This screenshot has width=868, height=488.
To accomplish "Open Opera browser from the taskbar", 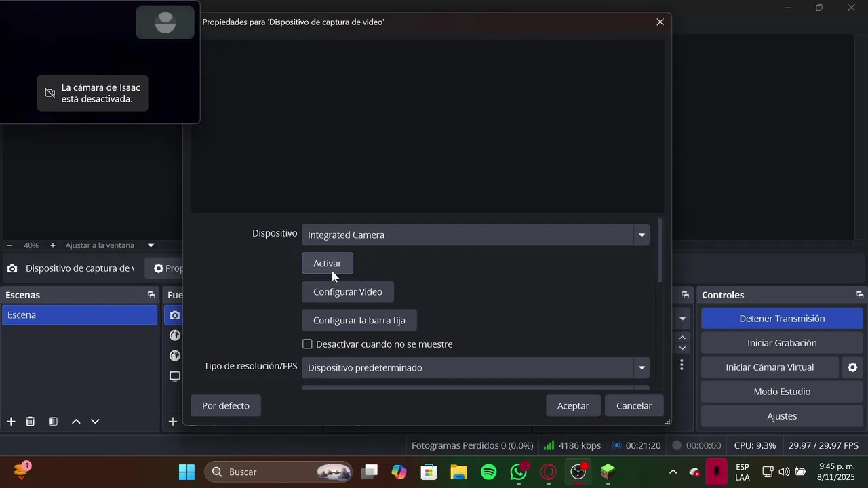I will [x=549, y=472].
